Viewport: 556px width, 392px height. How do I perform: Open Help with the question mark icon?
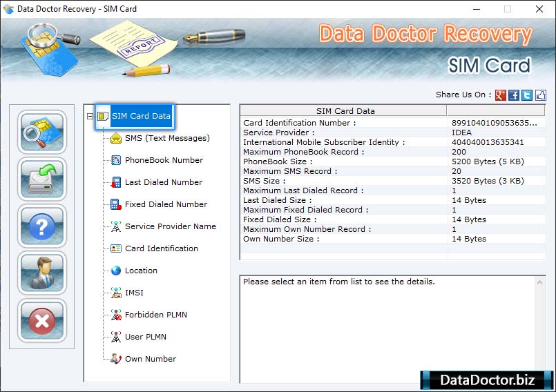pos(42,226)
